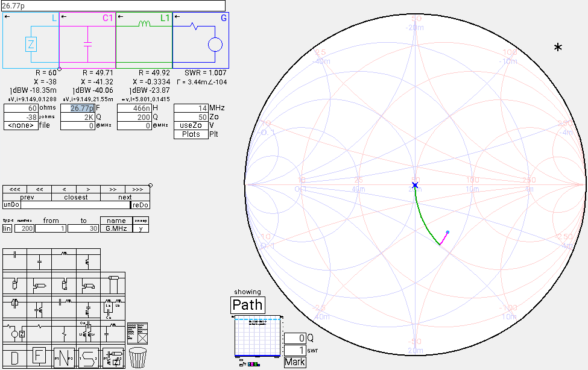The width and height of the screenshot is (588, 370).
Task: Click the next button
Action: 125,197
